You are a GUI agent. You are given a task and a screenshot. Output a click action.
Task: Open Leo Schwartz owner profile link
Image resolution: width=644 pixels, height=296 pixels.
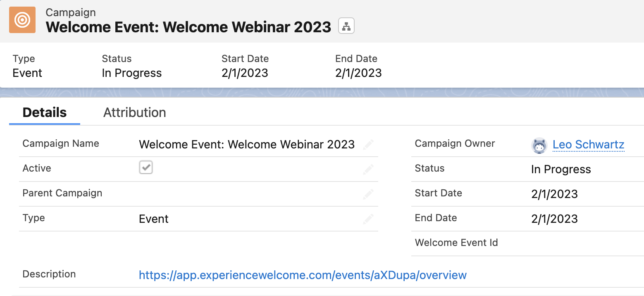point(588,145)
